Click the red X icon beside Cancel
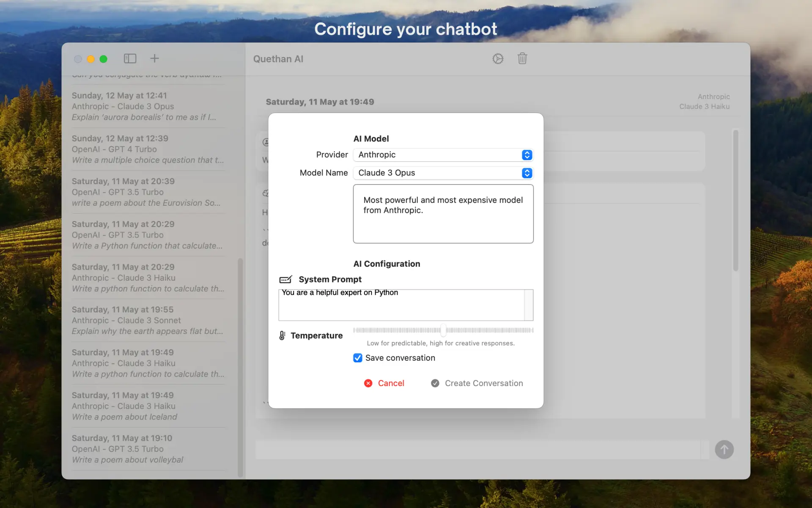This screenshot has width=812, height=508. tap(368, 383)
